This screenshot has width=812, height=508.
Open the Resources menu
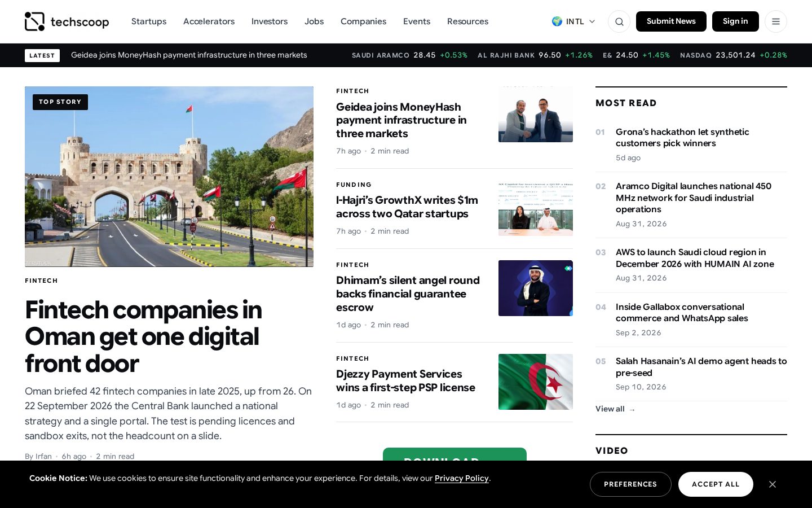(467, 21)
